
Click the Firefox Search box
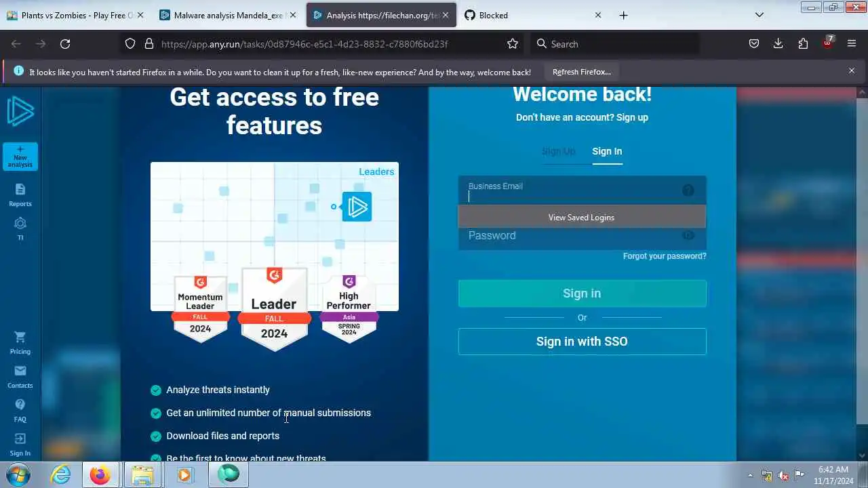(x=614, y=44)
